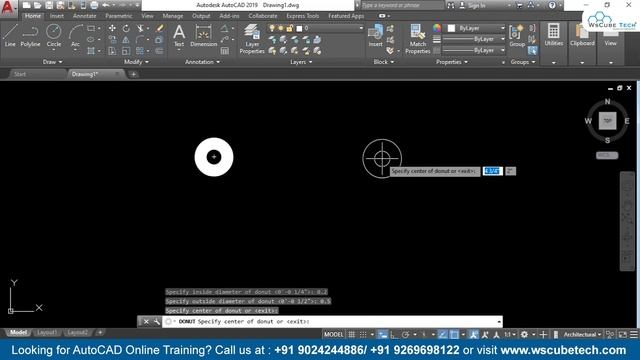Click the Erase tool icon
The width and height of the screenshot is (640, 360).
point(160,28)
